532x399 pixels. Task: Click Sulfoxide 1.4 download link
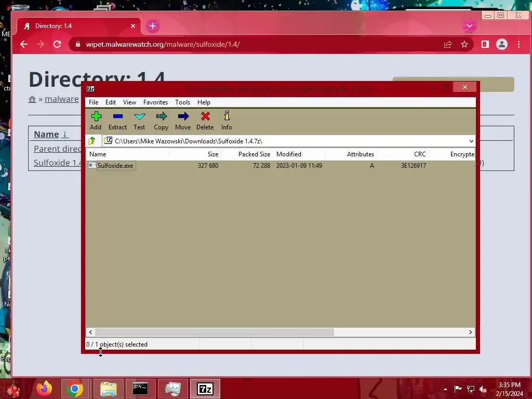57,163
